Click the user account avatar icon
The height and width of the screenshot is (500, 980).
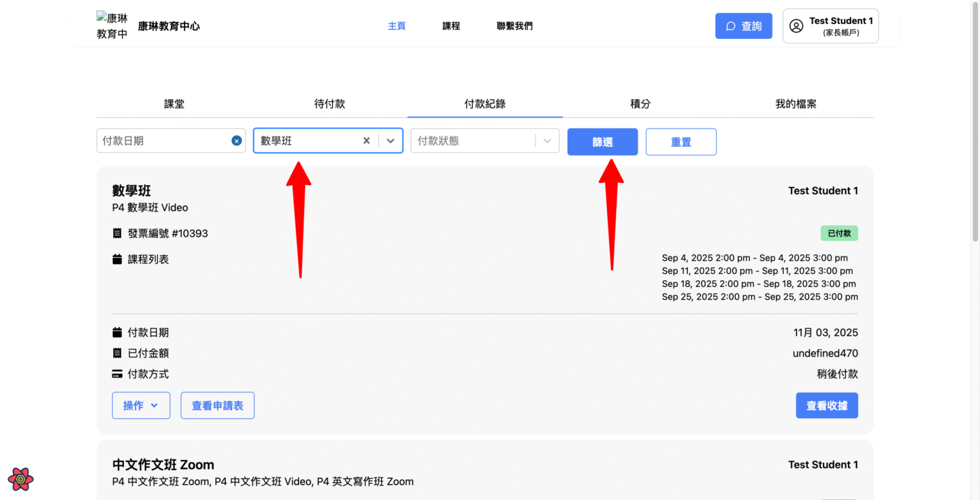tap(796, 26)
